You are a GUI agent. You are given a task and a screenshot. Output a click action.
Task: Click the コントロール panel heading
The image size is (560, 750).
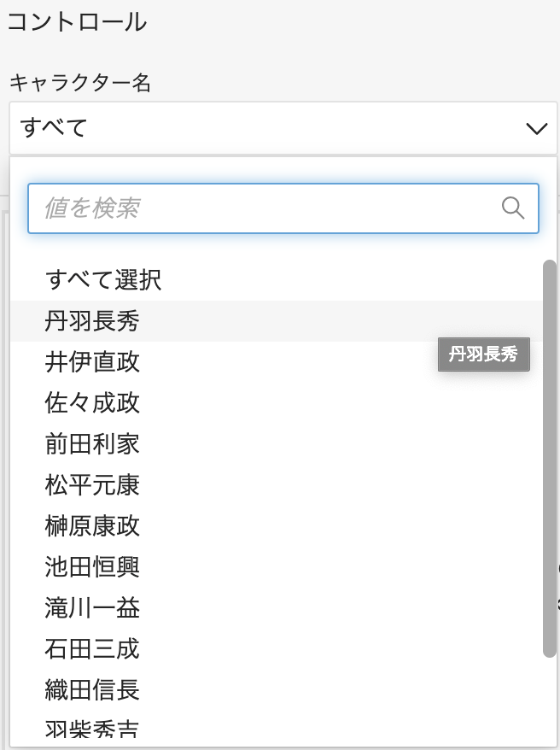77,22
